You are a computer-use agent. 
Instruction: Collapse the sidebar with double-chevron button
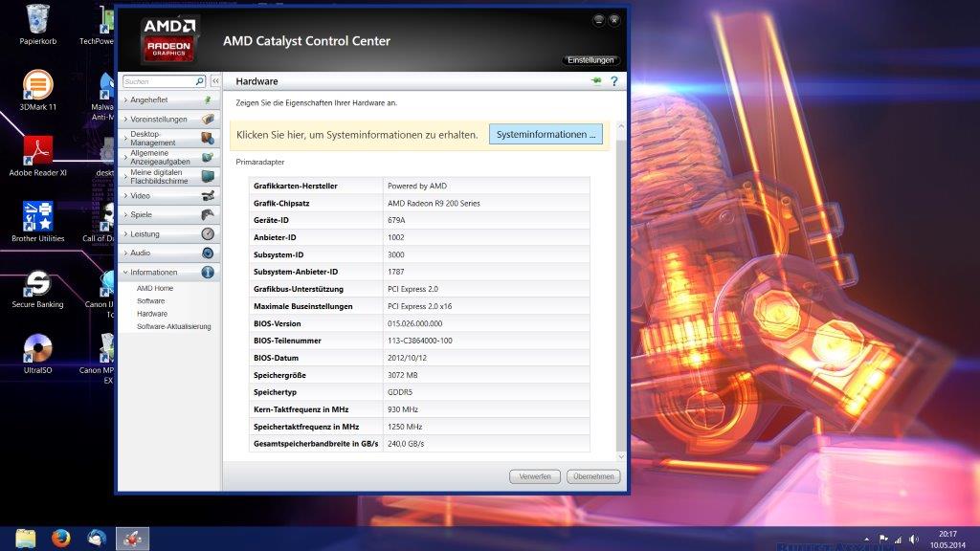pyautogui.click(x=215, y=81)
